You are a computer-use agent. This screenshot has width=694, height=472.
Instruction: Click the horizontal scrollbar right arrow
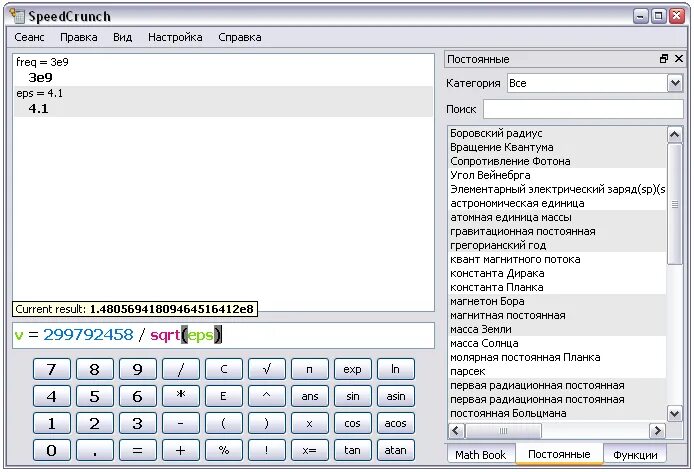click(658, 430)
